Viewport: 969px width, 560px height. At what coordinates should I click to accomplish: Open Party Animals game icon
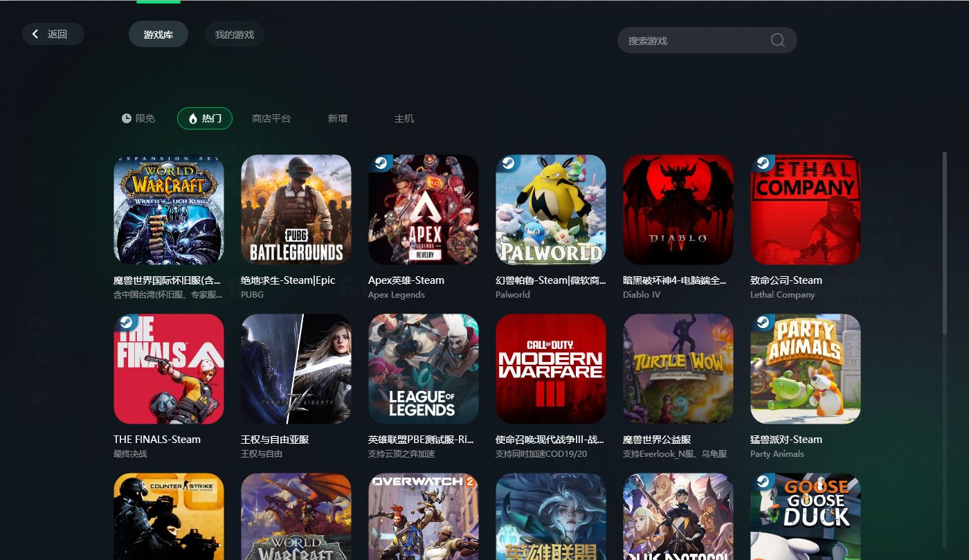click(x=806, y=369)
